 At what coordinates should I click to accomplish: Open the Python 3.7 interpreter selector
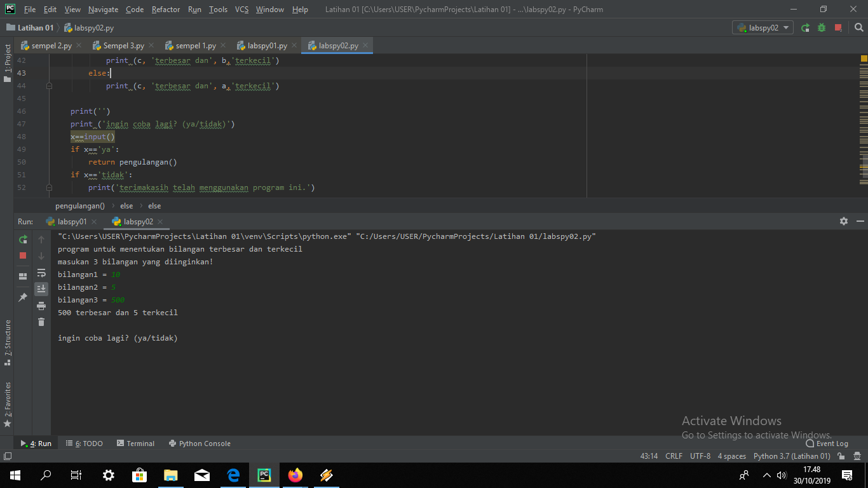[x=792, y=456]
